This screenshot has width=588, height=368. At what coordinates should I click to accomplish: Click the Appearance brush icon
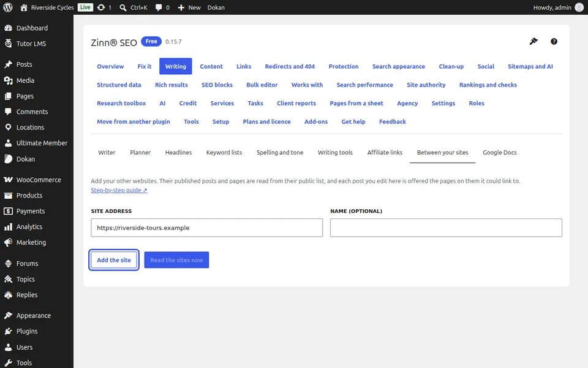coord(8,315)
